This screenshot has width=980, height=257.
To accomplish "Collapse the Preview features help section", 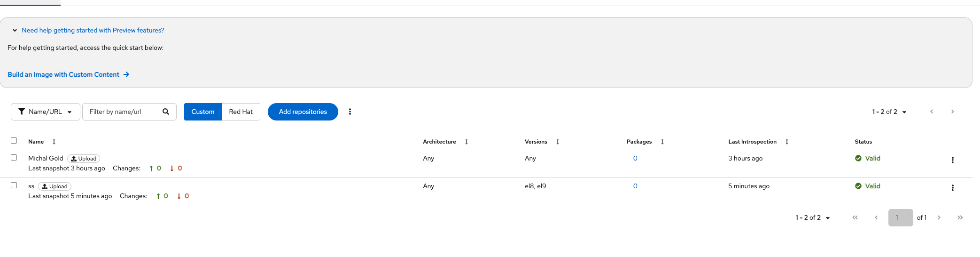I will coord(15,30).
